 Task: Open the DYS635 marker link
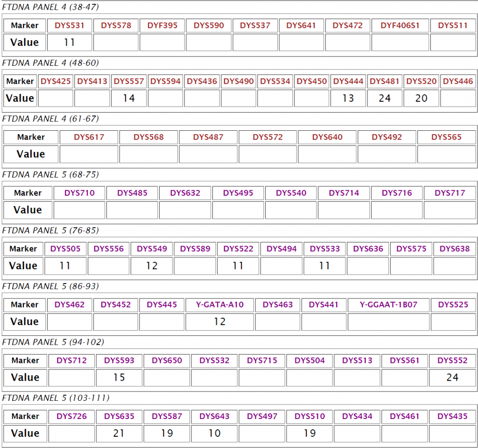point(119,416)
